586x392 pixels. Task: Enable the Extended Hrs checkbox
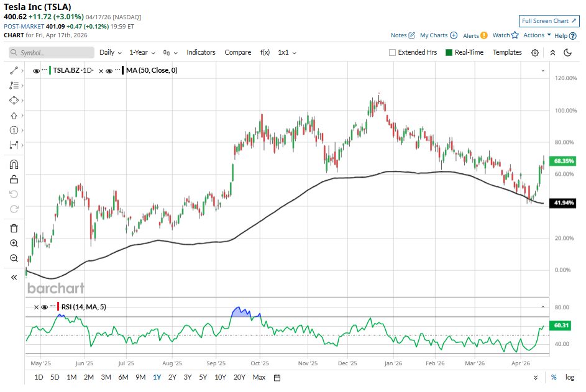392,53
